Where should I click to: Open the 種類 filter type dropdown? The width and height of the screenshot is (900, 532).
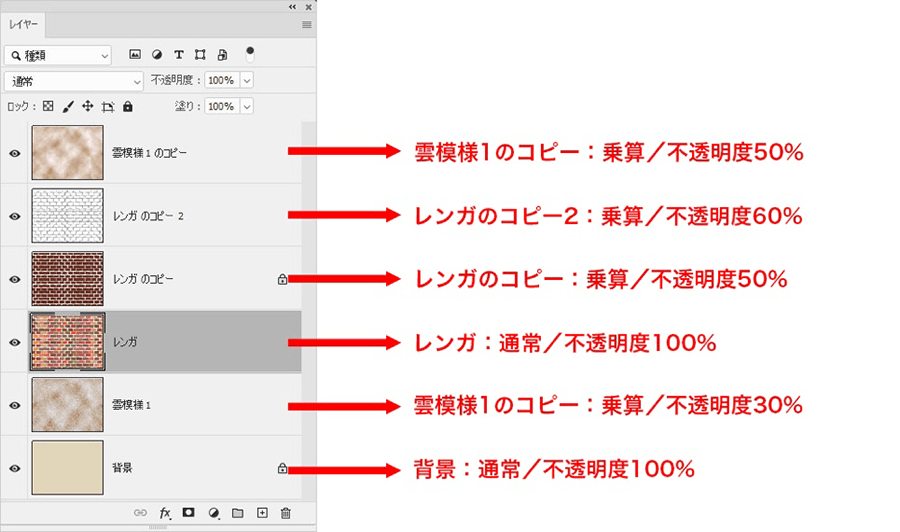pos(57,56)
